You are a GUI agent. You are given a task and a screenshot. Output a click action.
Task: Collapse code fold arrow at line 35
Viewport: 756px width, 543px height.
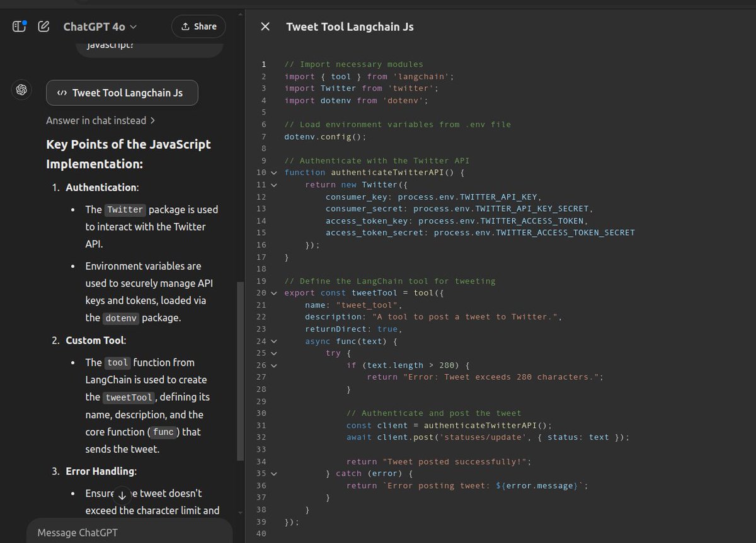pos(273,473)
